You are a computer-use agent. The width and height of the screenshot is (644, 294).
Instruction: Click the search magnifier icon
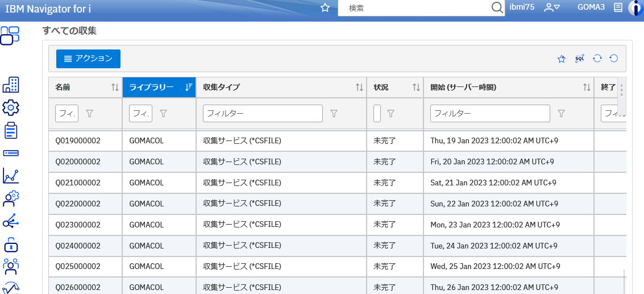497,8
